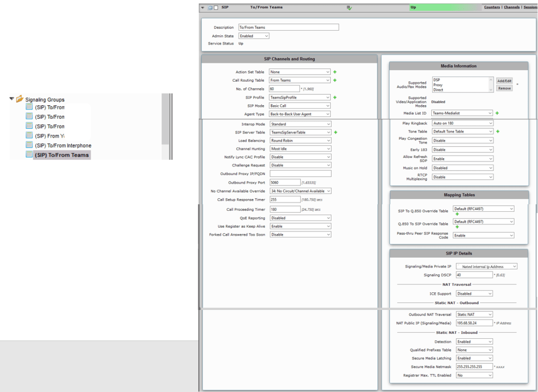Click the Add/Edit audio modes button
Image resolution: width=538 pixels, height=392 pixels.
(504, 81)
